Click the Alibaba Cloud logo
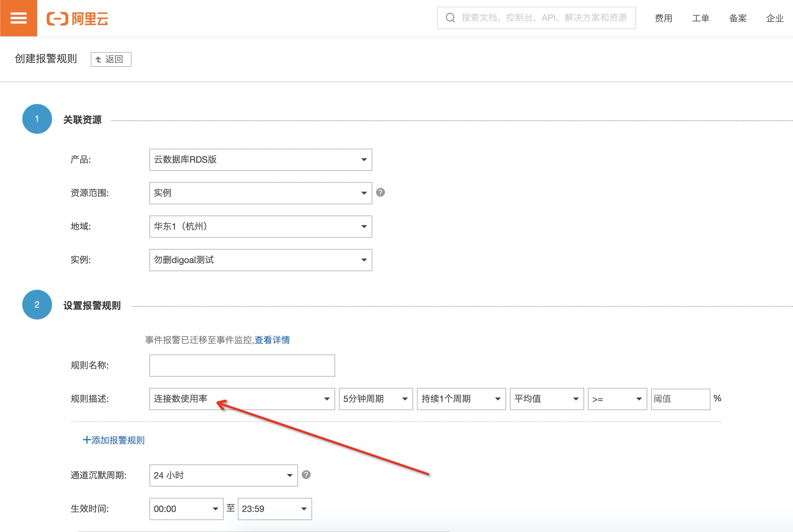The width and height of the screenshot is (793, 532). 77,18
